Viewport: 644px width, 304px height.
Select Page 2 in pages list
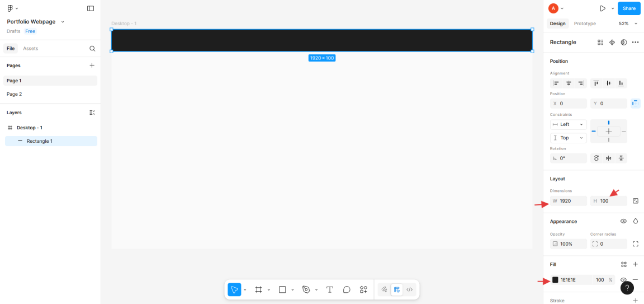[x=15, y=94]
